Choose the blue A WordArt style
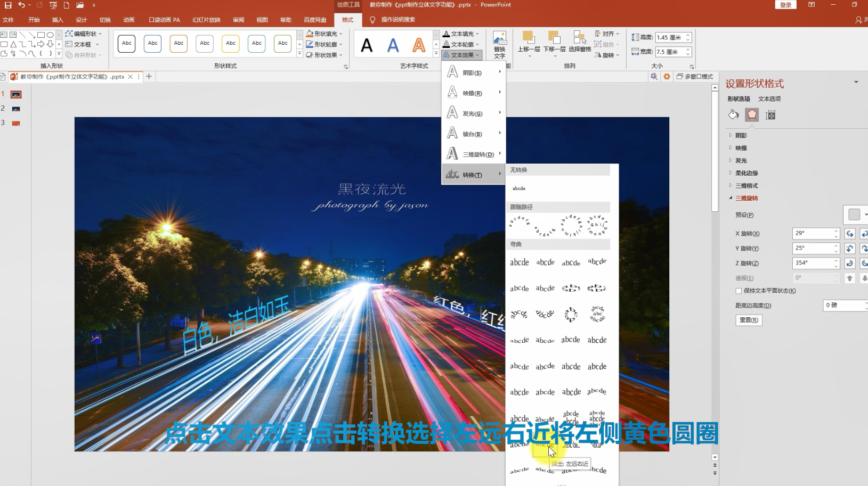This screenshot has height=486, width=868. coord(393,45)
